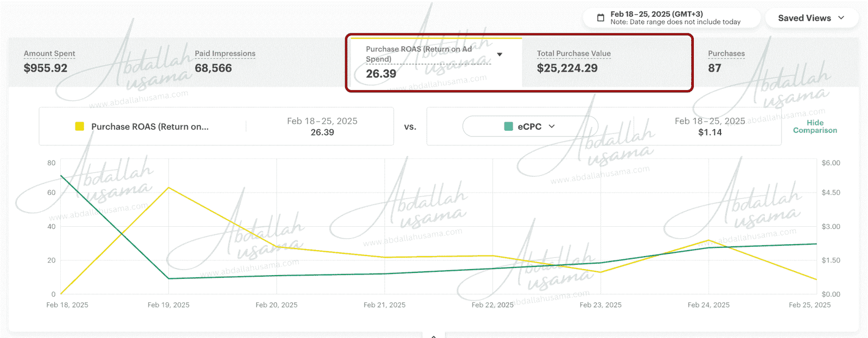Click the Purchase ROAS metric title
The image size is (868, 338).
(x=419, y=54)
